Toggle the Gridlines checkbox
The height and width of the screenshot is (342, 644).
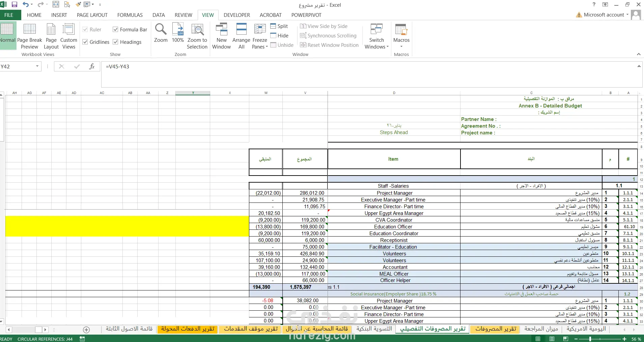coord(85,42)
